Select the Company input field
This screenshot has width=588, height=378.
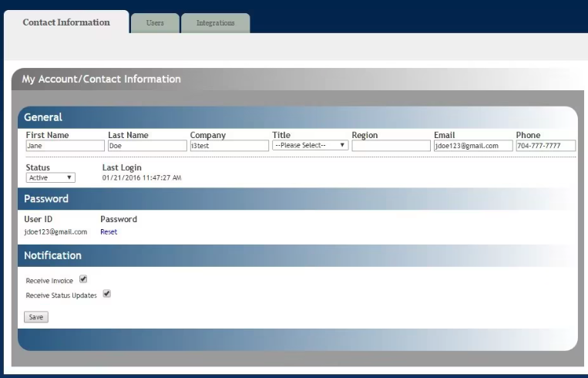pyautogui.click(x=229, y=145)
